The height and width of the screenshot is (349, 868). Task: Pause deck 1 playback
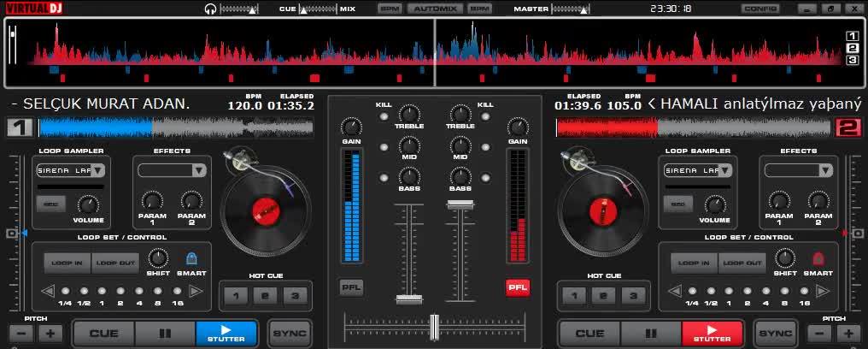(165, 334)
